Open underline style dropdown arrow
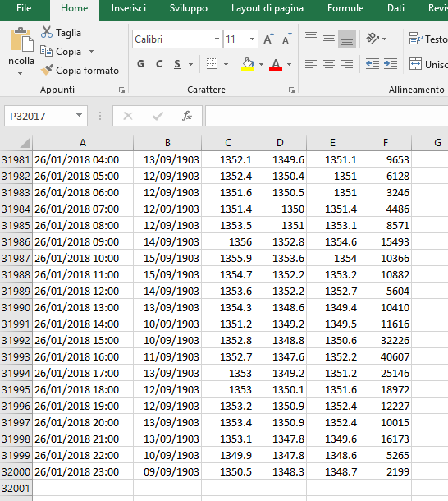Image resolution: width=448 pixels, height=501 pixels. (x=190, y=64)
